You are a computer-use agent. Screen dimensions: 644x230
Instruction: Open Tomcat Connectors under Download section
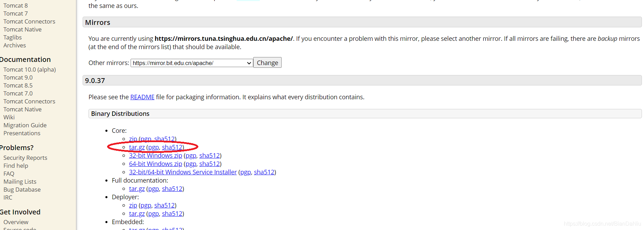[x=29, y=21]
